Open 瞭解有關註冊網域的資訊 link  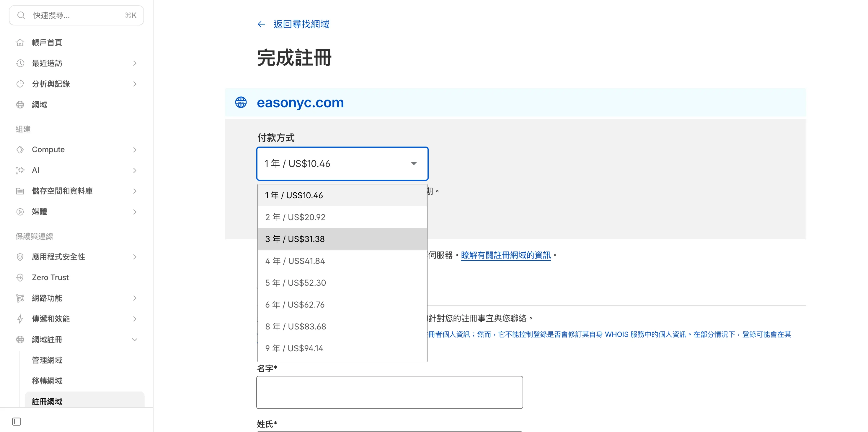click(505, 255)
